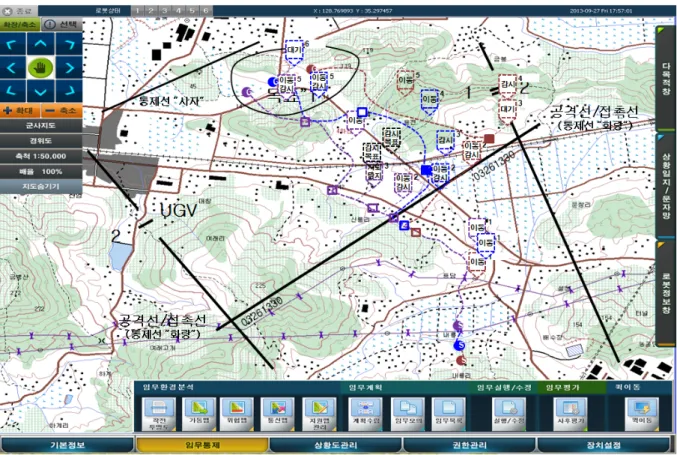Click the 임무평가 section header
This screenshot has height=455, width=677.
[563, 387]
